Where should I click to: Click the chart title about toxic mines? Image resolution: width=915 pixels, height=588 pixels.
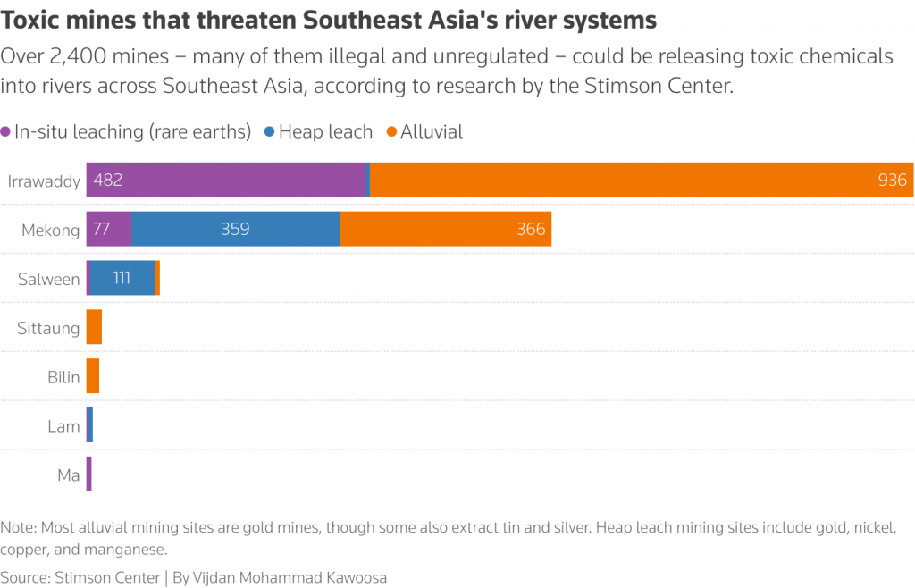[329, 21]
